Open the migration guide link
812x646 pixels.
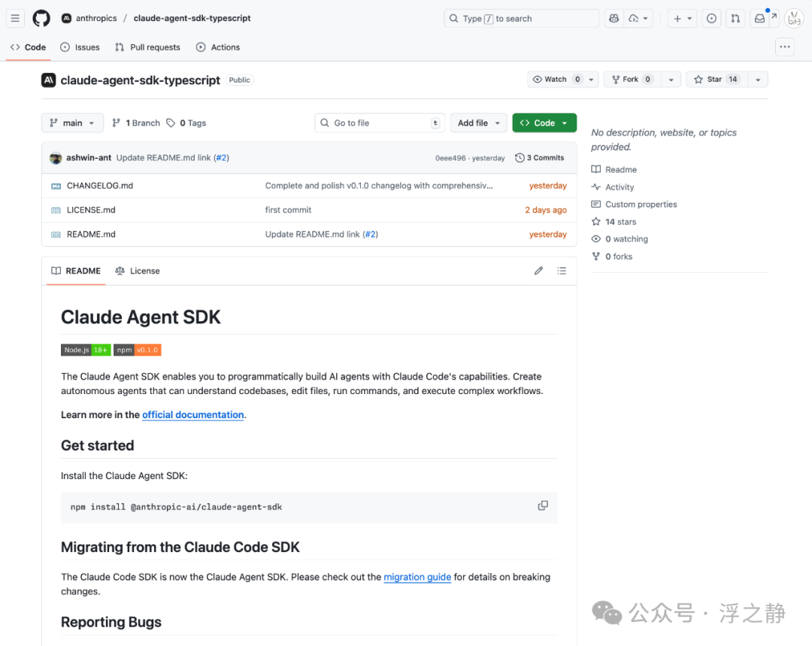(417, 577)
